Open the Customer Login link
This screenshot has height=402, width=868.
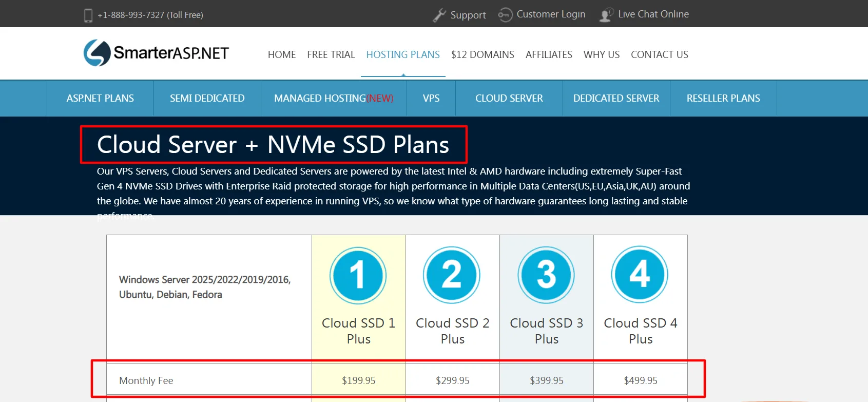(x=551, y=14)
